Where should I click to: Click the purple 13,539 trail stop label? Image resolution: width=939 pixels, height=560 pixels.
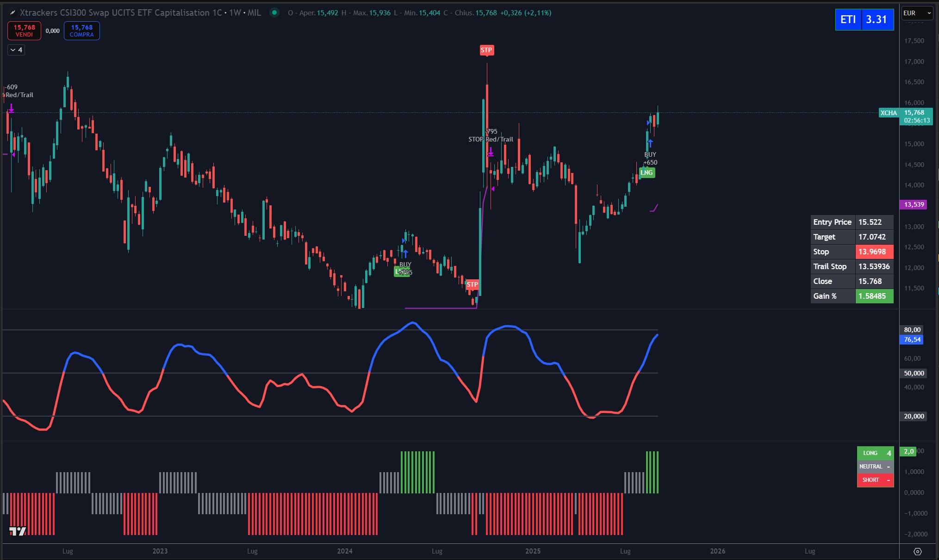point(913,204)
